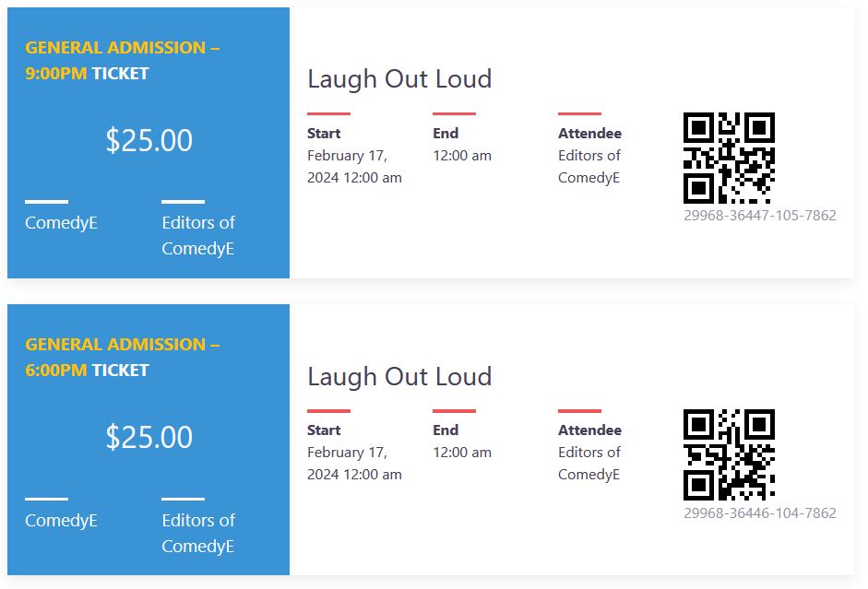Click the End time on the 6:00PM ticket

tap(462, 453)
